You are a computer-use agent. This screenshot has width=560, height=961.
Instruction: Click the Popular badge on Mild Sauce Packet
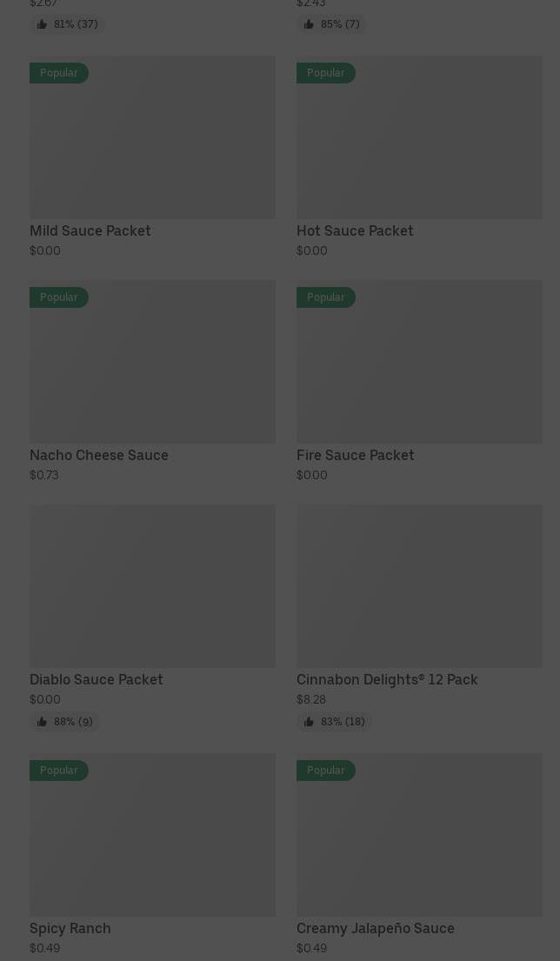tap(59, 73)
